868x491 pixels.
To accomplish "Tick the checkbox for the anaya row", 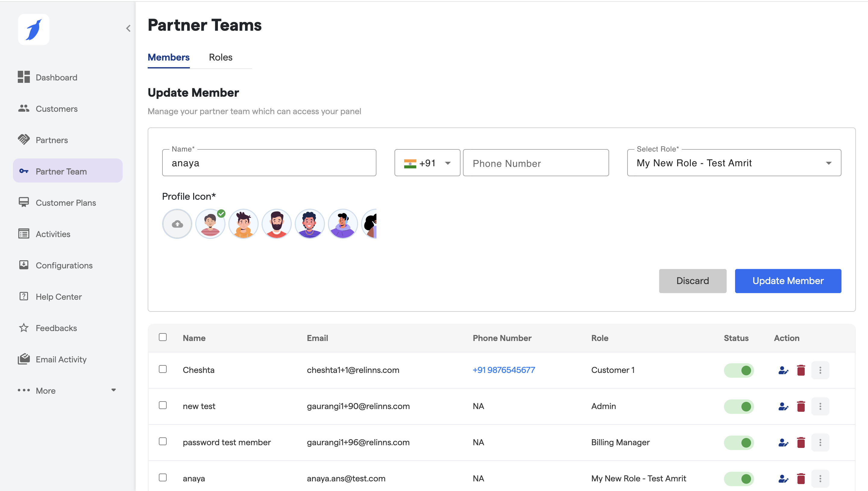I will tap(163, 477).
